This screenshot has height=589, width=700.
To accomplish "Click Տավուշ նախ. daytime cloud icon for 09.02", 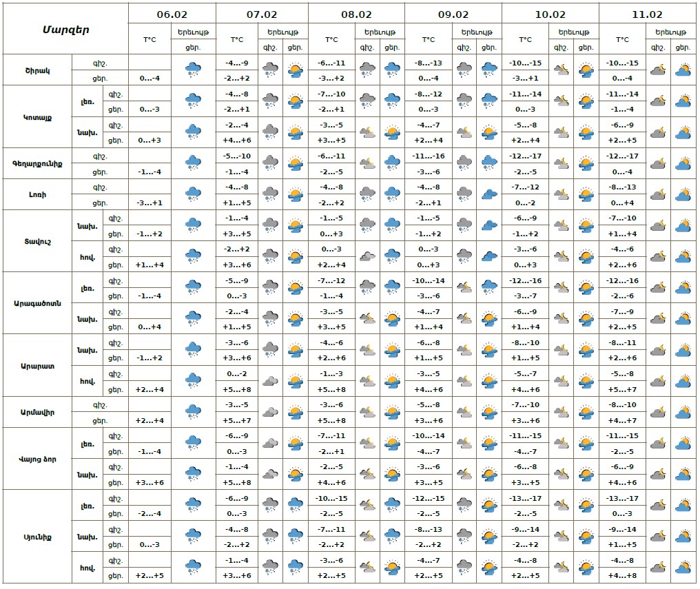I will click(x=489, y=225).
